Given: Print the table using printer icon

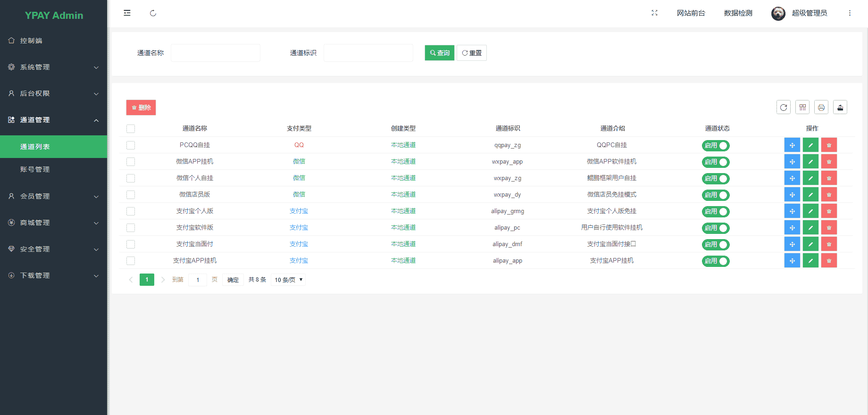Looking at the screenshot, I should [x=821, y=108].
